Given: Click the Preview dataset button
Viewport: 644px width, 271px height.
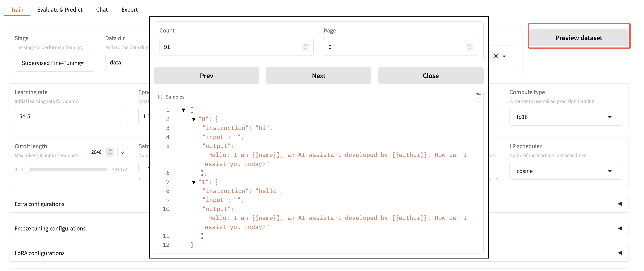Looking at the screenshot, I should 578,38.
